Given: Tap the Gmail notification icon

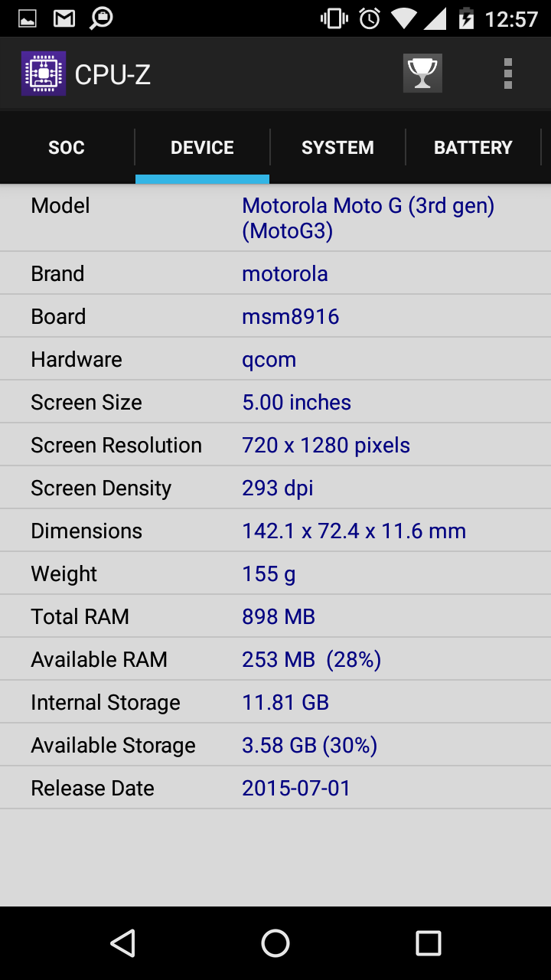Looking at the screenshot, I should [x=64, y=18].
